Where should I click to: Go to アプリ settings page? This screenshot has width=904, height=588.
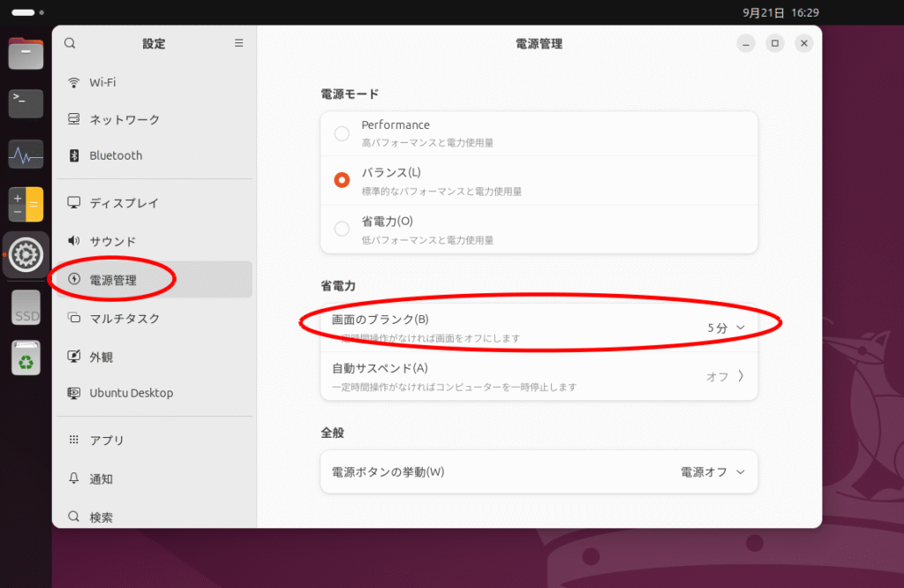pos(154,440)
